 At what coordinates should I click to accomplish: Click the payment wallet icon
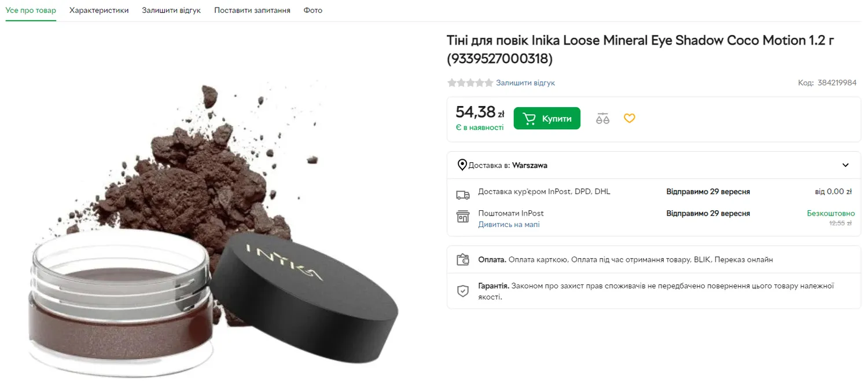462,260
